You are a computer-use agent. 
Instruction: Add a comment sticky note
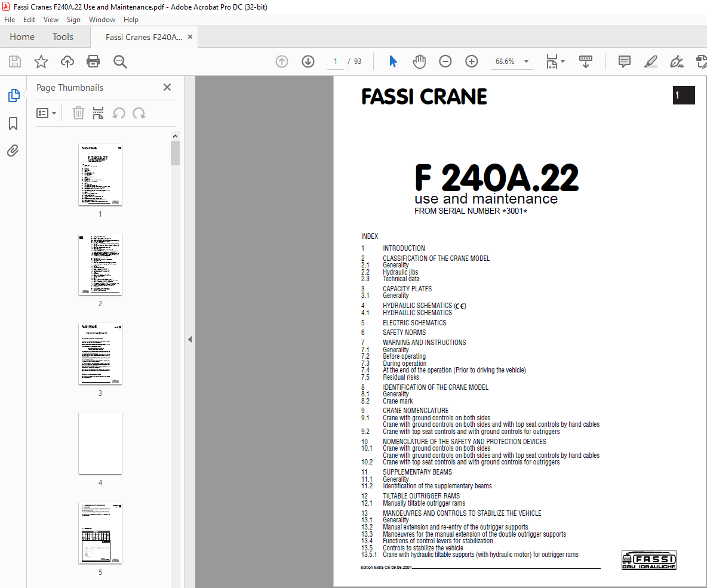[x=625, y=61]
